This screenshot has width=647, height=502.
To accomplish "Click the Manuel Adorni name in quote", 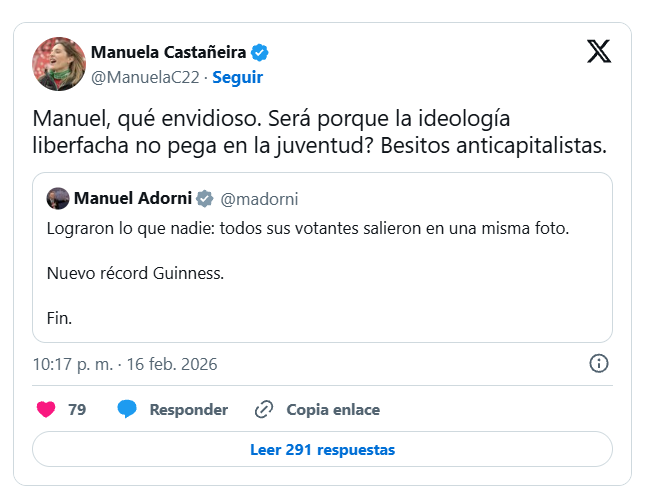I will click(x=133, y=198).
